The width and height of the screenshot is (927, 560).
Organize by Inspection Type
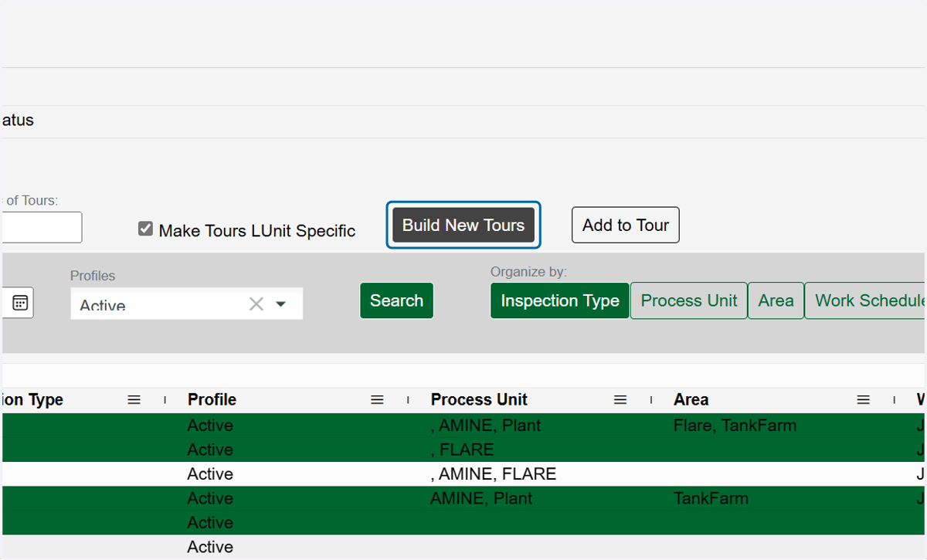coord(560,300)
